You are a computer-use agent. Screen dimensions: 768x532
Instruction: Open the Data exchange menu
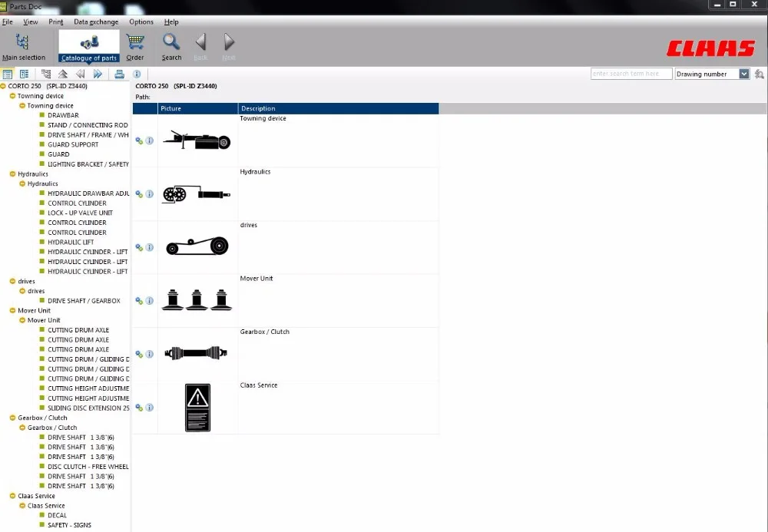(x=96, y=21)
